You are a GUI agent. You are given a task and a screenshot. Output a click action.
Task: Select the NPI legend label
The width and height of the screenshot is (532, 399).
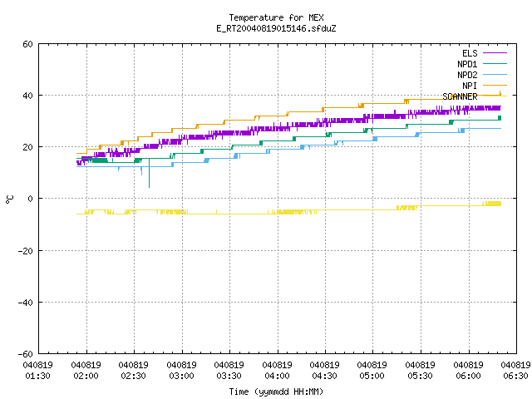tap(470, 86)
